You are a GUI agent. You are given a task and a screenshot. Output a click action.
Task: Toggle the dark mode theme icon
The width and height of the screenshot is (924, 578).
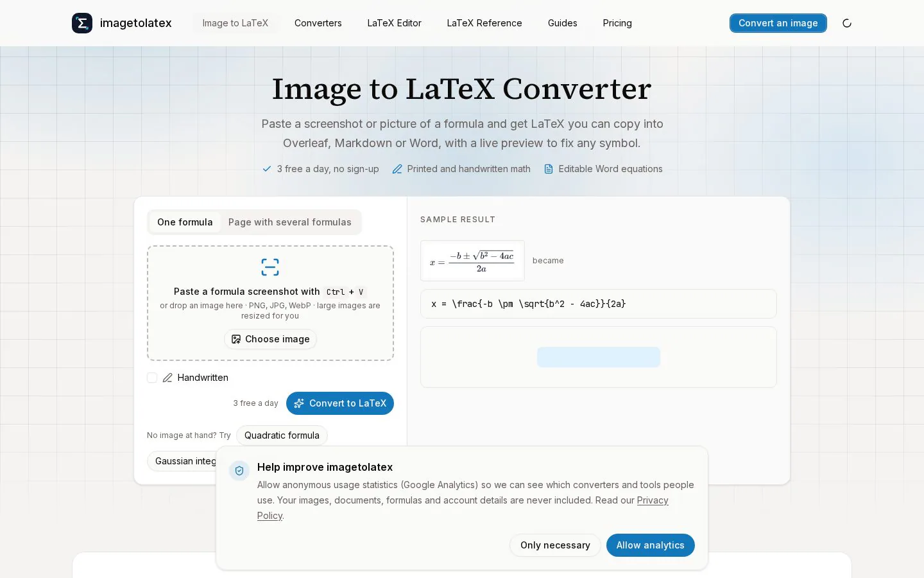click(847, 23)
